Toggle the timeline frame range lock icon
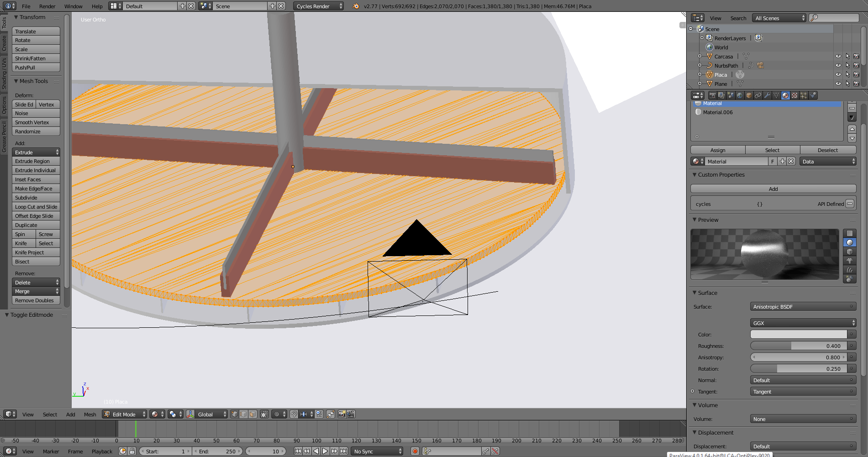This screenshot has height=457, width=868. (x=132, y=451)
